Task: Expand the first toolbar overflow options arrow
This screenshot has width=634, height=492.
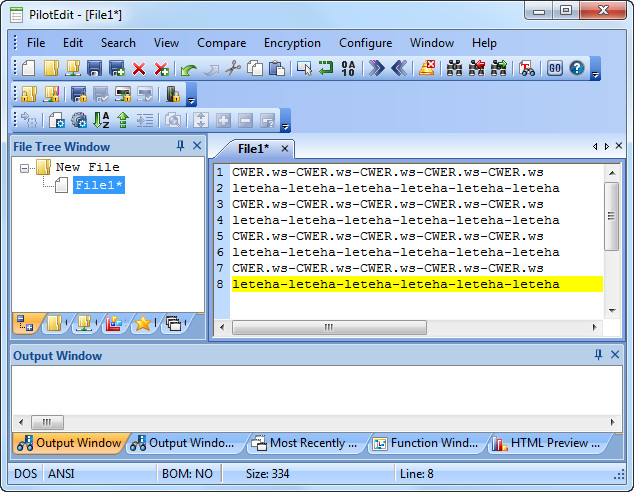Action: coord(596,72)
